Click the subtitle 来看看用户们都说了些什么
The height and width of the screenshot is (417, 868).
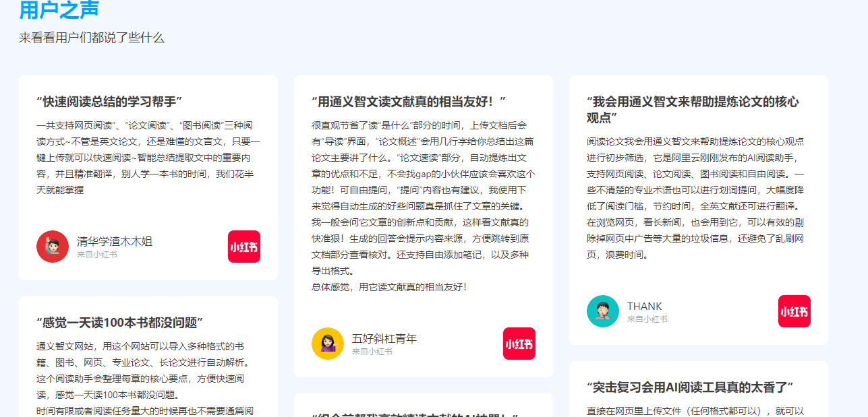92,38
